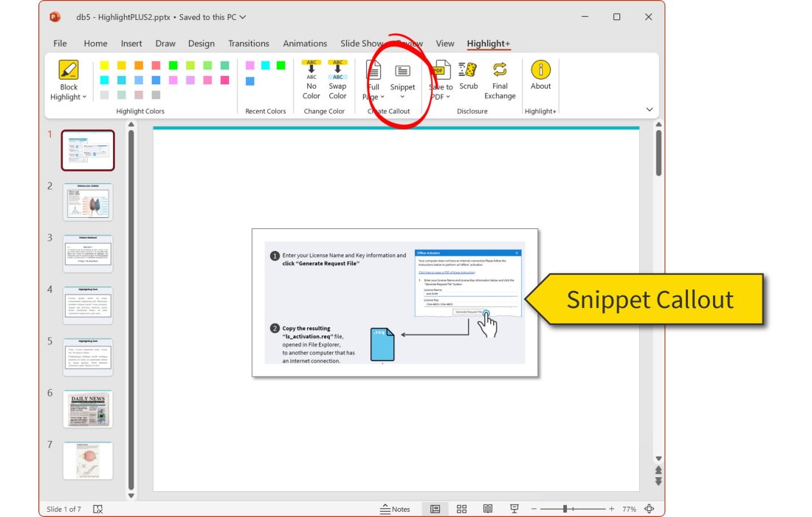Fit slide to current window
The image size is (812, 517).
(x=649, y=509)
